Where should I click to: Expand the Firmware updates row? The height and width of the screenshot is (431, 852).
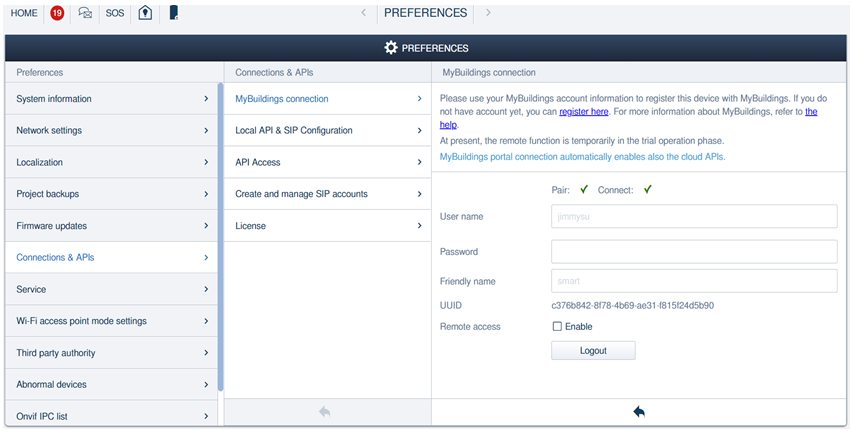[112, 226]
